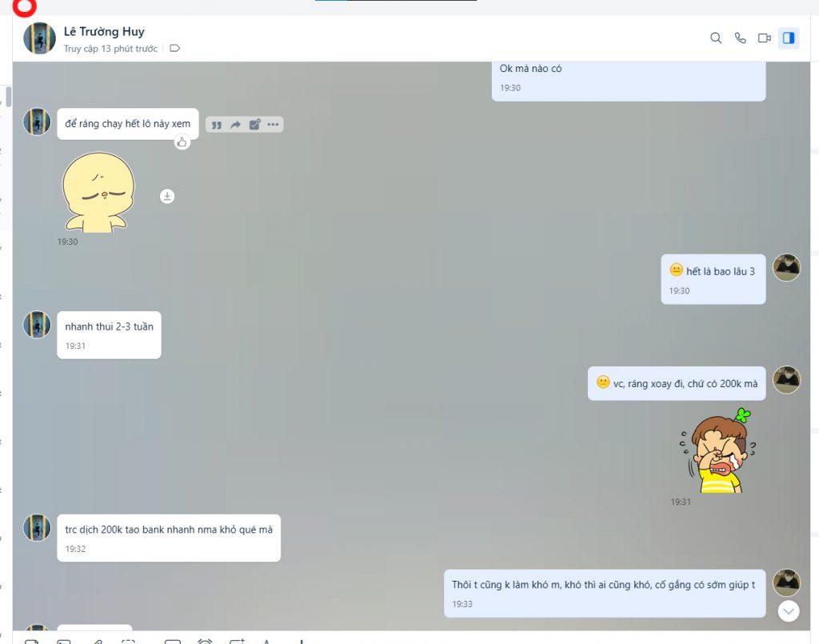Forward the "để ráng chạy hết lô này xem" message
Image resolution: width=819 pixels, height=644 pixels.
tap(235, 125)
